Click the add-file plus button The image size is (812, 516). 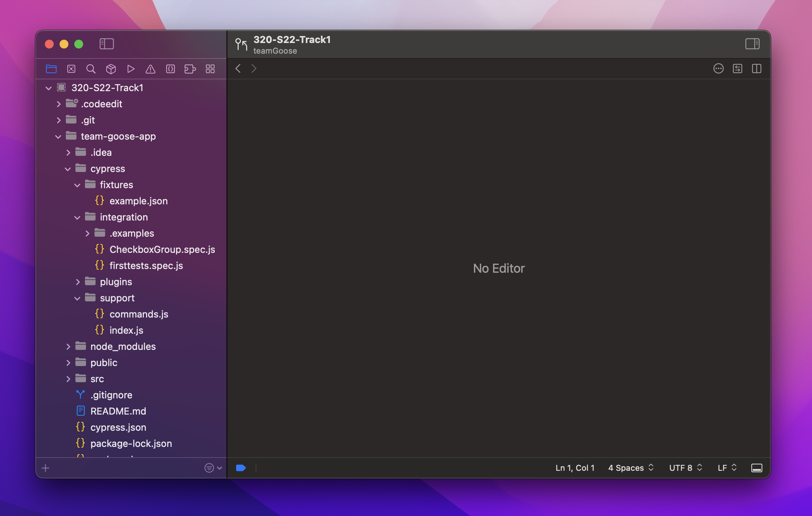[45, 467]
